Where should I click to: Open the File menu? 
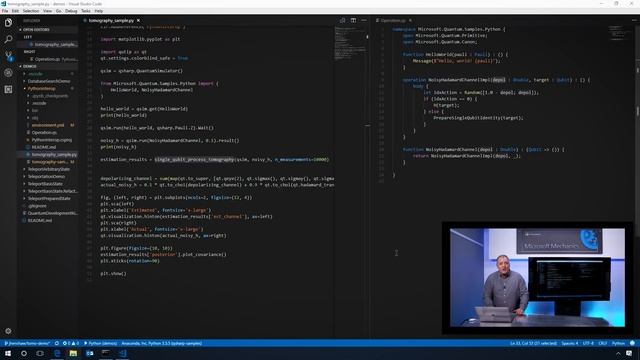point(5,11)
